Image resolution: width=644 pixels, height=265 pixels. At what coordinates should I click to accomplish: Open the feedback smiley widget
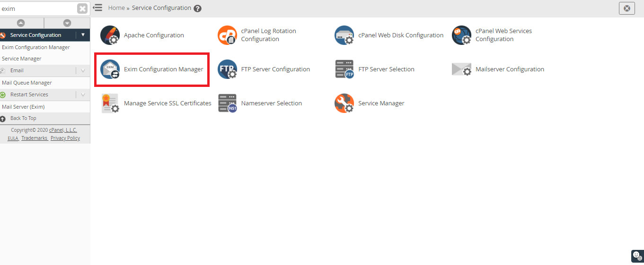pyautogui.click(x=637, y=256)
